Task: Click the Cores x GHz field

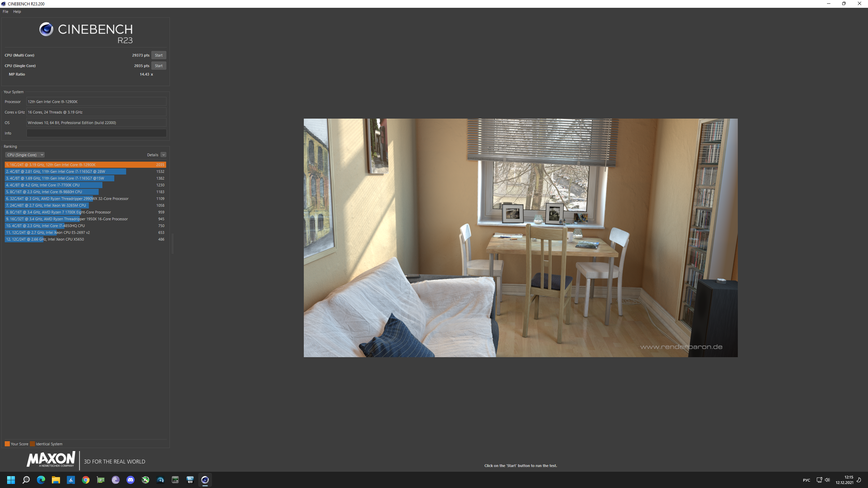Action: (x=96, y=112)
